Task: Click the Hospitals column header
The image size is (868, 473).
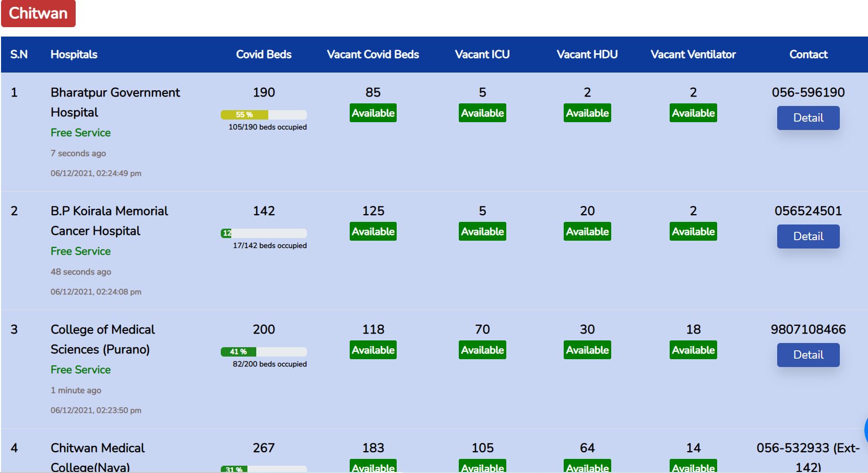Action: click(74, 54)
